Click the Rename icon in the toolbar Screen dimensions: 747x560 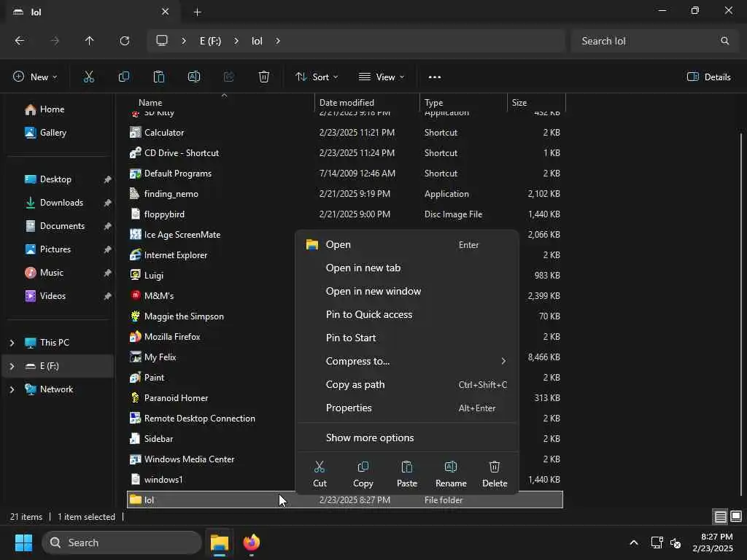tap(194, 77)
